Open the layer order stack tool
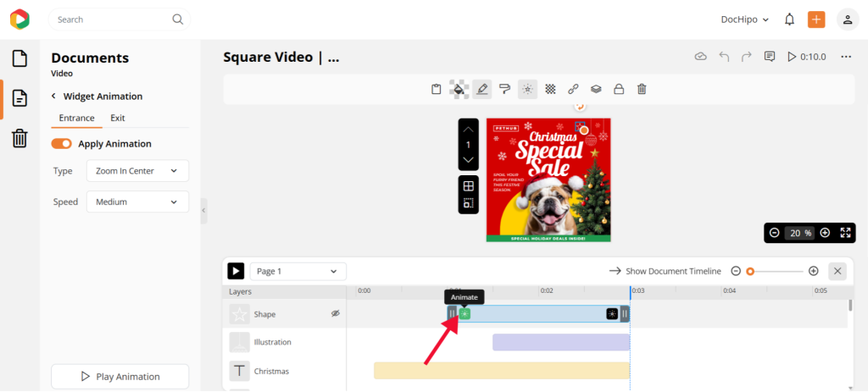Viewport: 868px width, 392px height. (x=596, y=89)
